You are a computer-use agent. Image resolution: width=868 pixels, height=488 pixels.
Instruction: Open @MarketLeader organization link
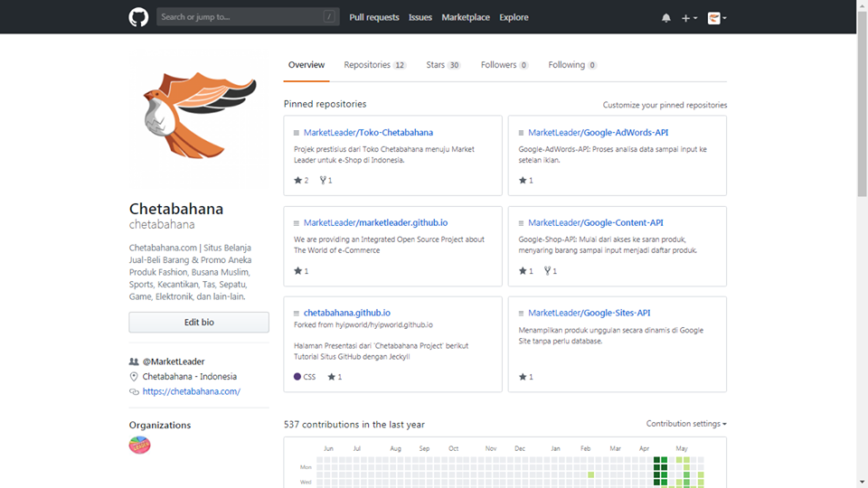click(174, 361)
